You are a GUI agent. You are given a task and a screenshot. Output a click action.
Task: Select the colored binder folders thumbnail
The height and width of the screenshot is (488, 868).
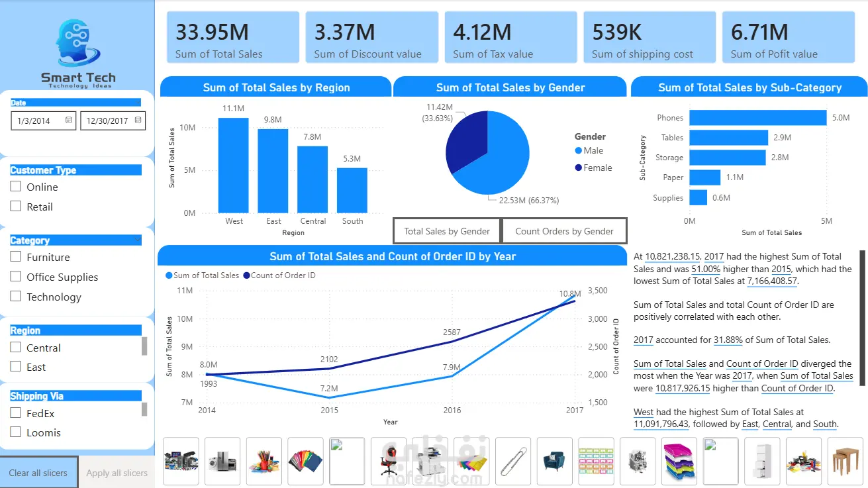click(x=305, y=461)
